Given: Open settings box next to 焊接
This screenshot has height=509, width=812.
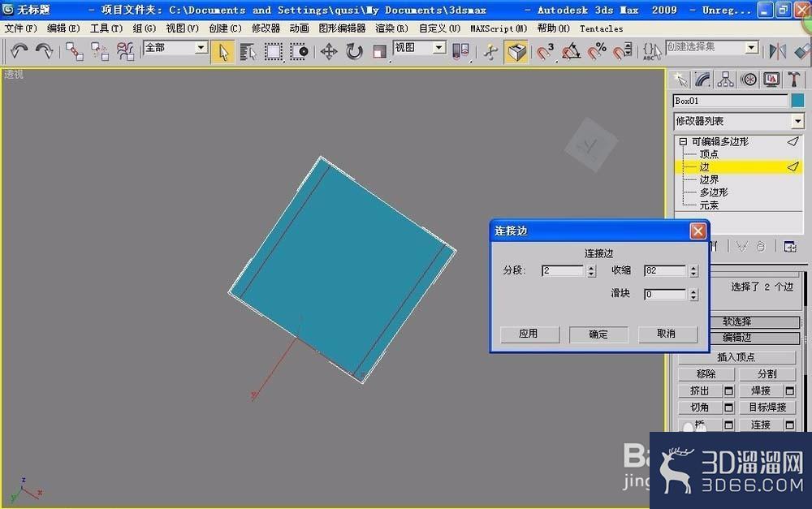Looking at the screenshot, I should (x=790, y=391).
